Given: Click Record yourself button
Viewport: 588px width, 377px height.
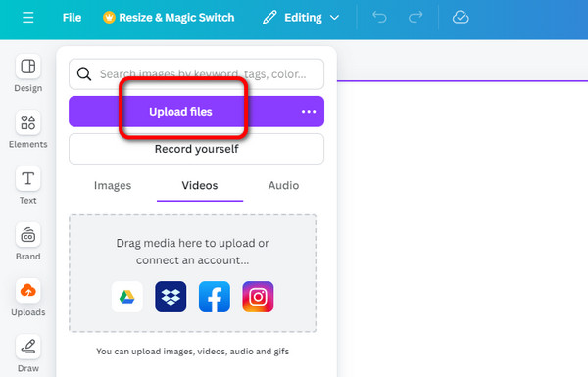Looking at the screenshot, I should click(197, 149).
